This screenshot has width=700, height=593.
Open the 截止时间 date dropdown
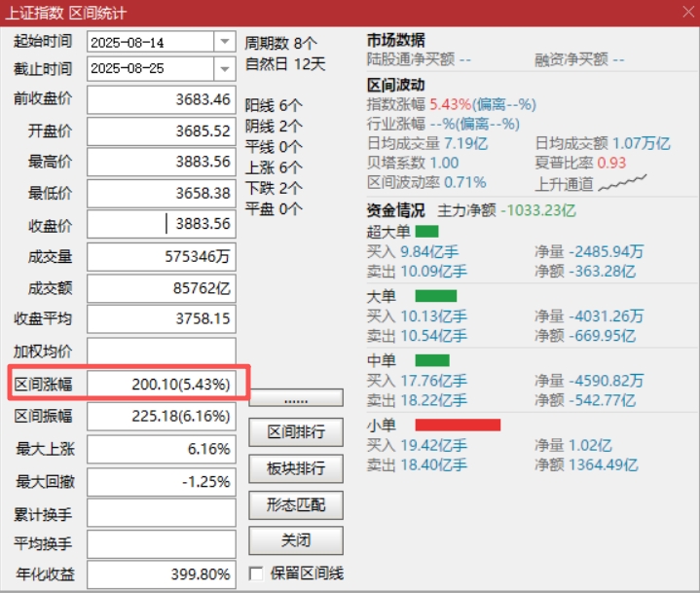click(225, 69)
